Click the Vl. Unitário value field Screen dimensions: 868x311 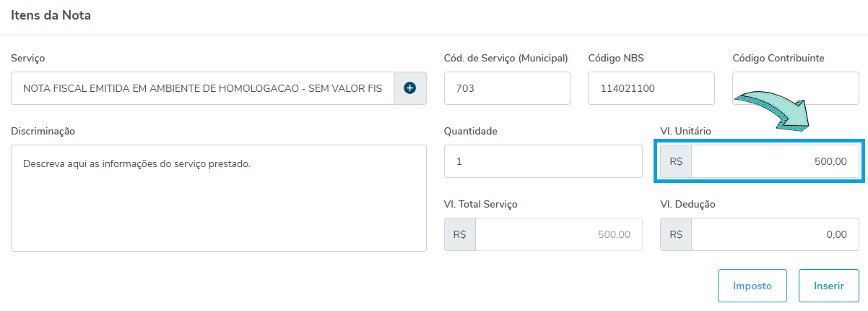coord(774,161)
